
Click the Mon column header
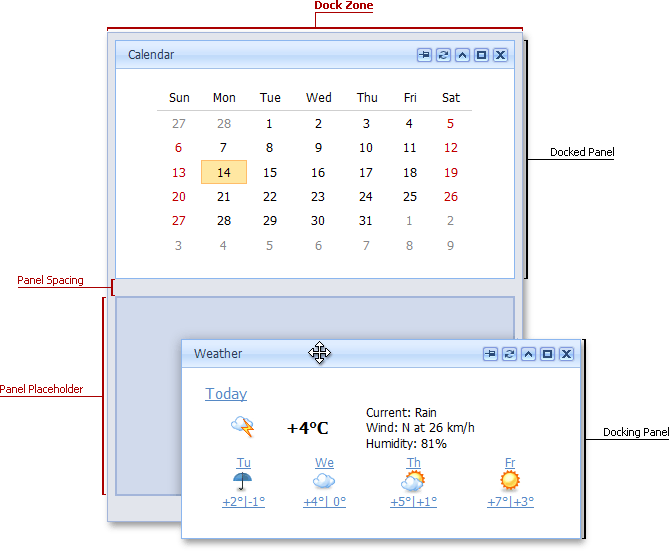tap(224, 98)
